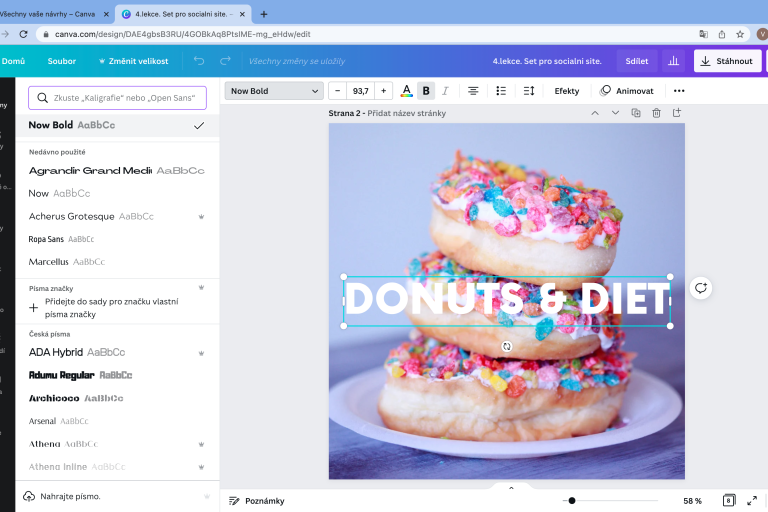Screen dimensions: 768x512
Task: Adjust the zoom slider handle
Action: click(570, 500)
